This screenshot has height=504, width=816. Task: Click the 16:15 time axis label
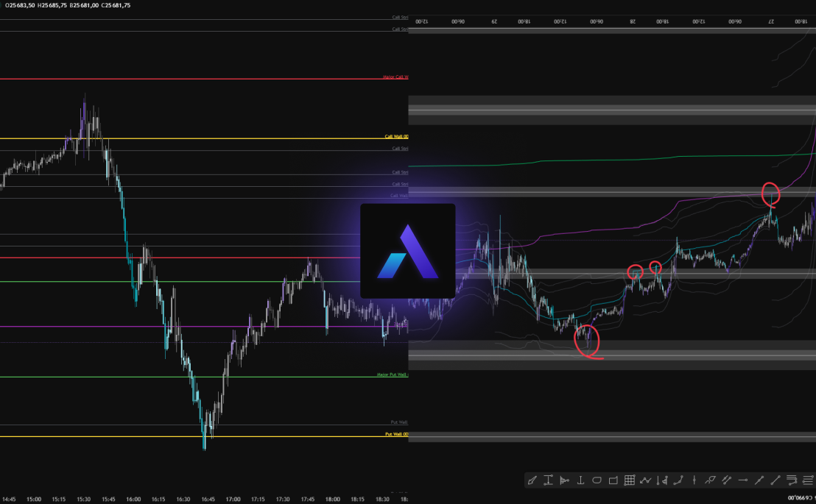[x=158, y=499]
